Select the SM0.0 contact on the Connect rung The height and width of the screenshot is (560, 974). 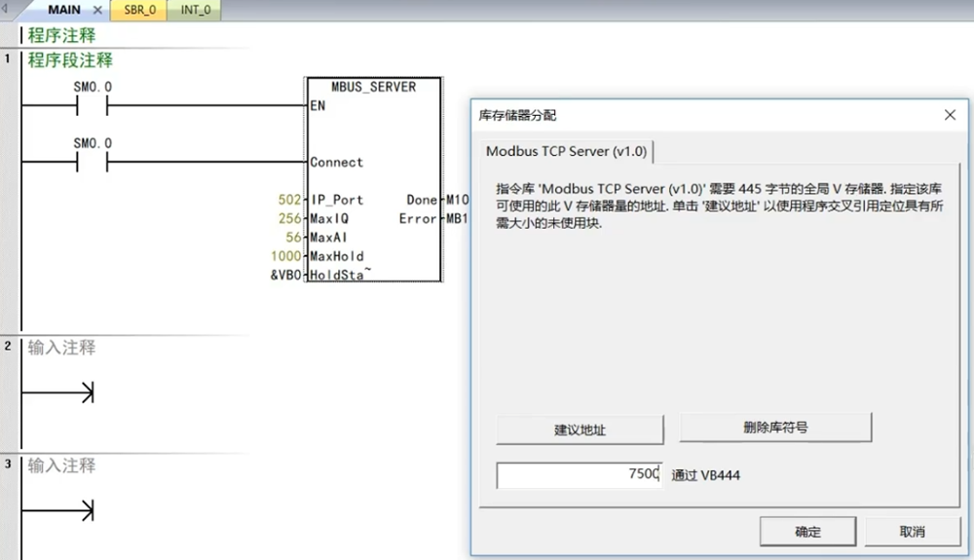click(93, 163)
